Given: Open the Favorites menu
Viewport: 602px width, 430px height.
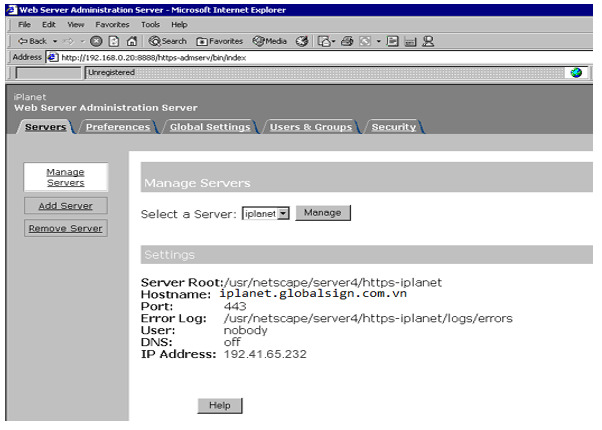Looking at the screenshot, I should [x=112, y=25].
